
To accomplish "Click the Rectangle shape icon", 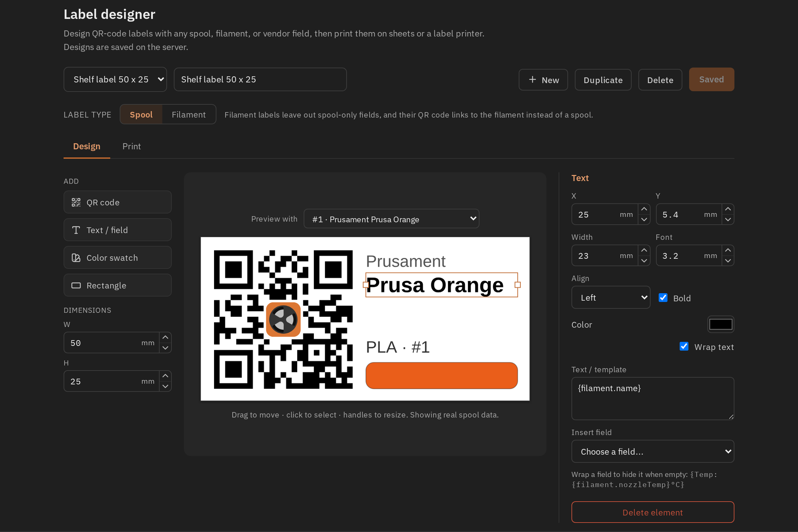I will [76, 285].
